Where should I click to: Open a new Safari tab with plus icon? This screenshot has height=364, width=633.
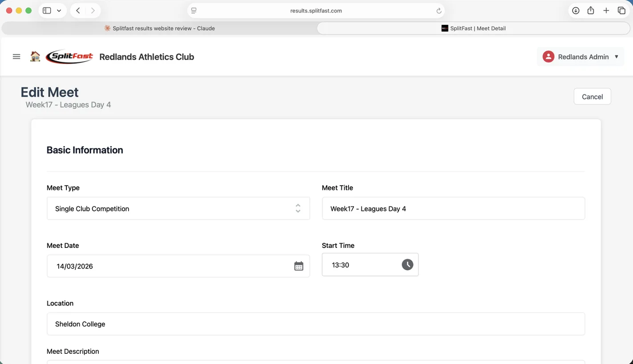click(606, 11)
